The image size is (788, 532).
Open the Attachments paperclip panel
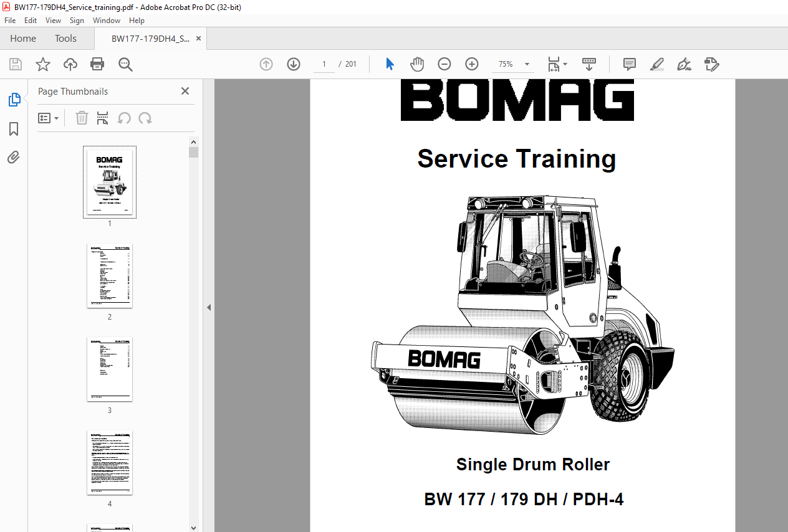tap(14, 158)
